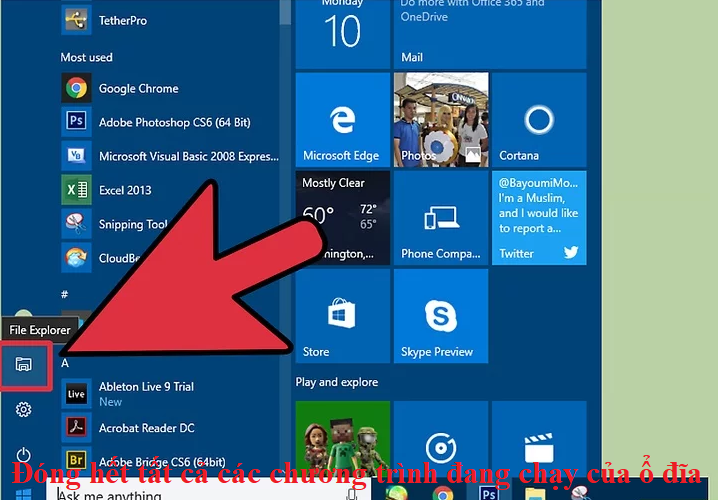The width and height of the screenshot is (718, 500).
Task: Launch the Store tile
Action: 341,315
